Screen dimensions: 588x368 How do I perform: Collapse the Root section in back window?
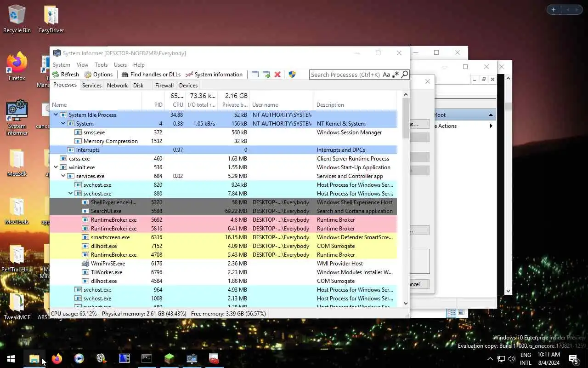tap(491, 115)
